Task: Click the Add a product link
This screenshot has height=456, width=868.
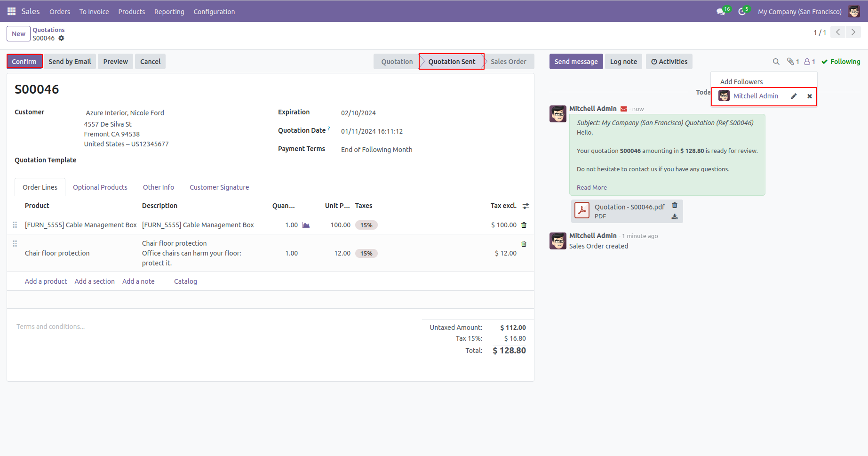Action: click(x=46, y=281)
